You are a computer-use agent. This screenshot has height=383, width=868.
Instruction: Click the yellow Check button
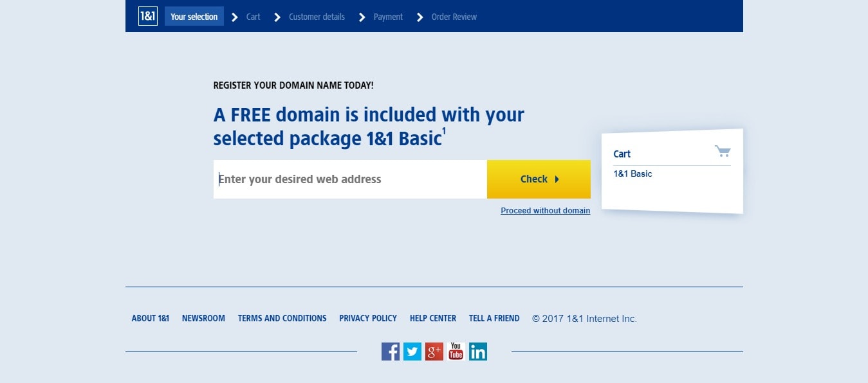(x=539, y=179)
